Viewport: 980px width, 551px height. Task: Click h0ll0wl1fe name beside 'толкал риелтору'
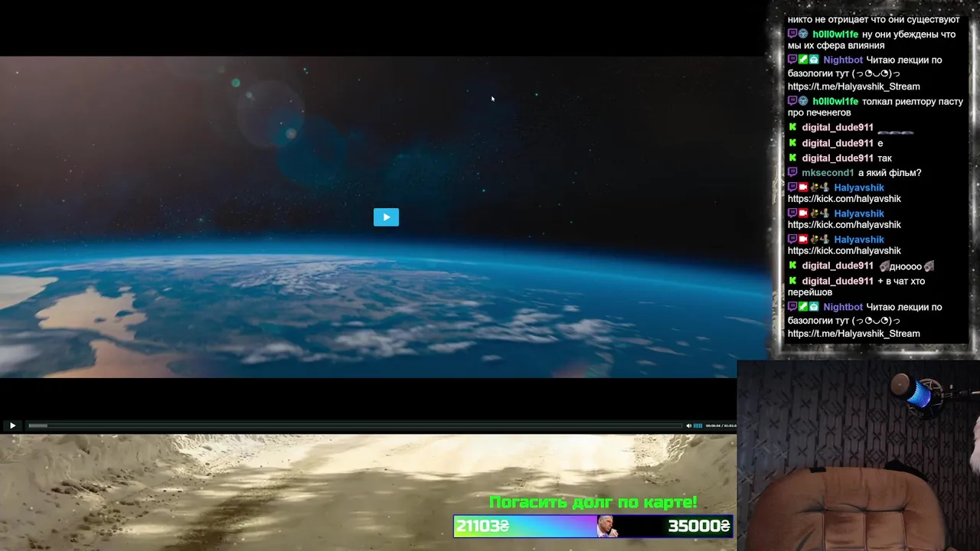pyautogui.click(x=835, y=101)
